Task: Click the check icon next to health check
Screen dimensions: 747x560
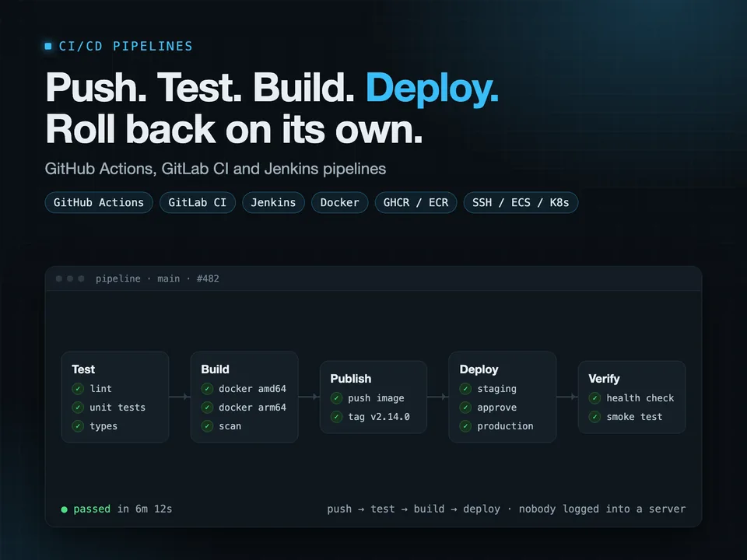Action: click(594, 397)
